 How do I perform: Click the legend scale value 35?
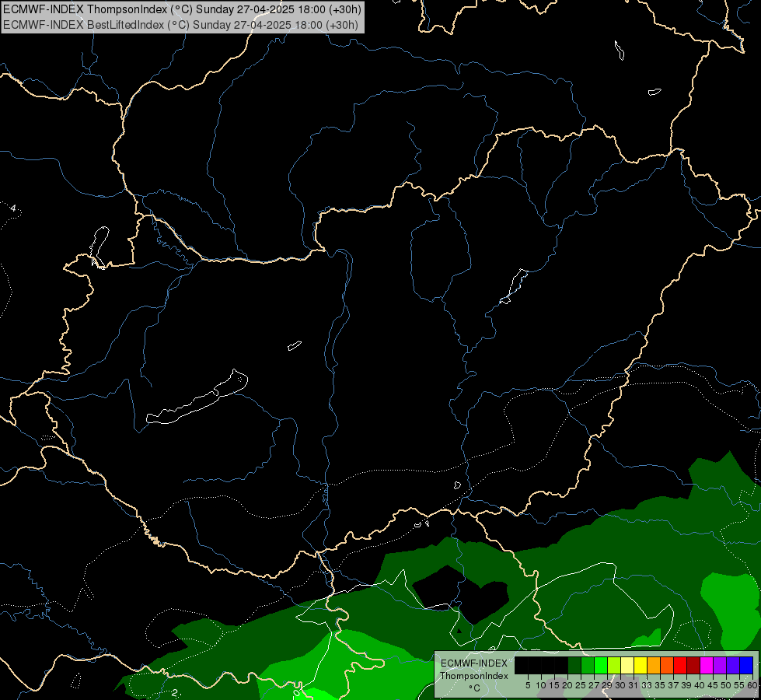pyautogui.click(x=660, y=685)
